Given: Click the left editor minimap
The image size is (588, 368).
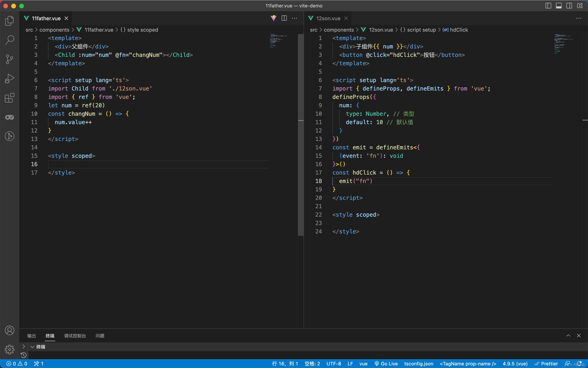Looking at the screenshot, I should tap(278, 41).
